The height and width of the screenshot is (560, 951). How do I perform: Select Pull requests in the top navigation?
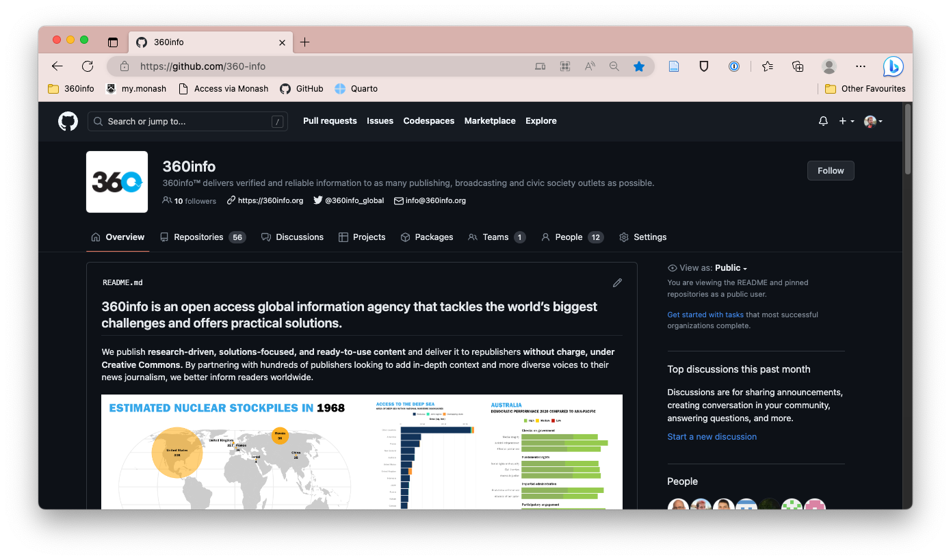coord(330,121)
